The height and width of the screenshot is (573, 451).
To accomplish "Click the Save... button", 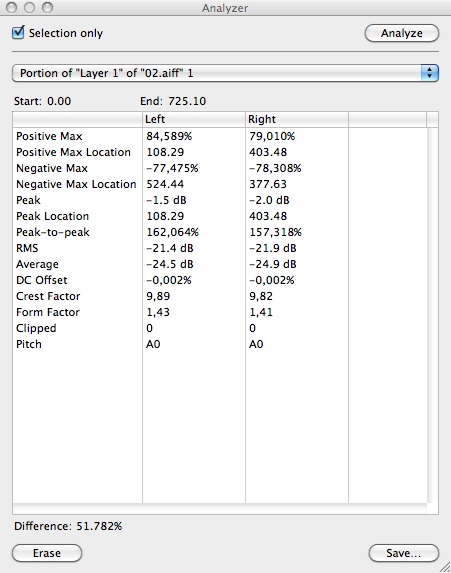I will click(403, 553).
